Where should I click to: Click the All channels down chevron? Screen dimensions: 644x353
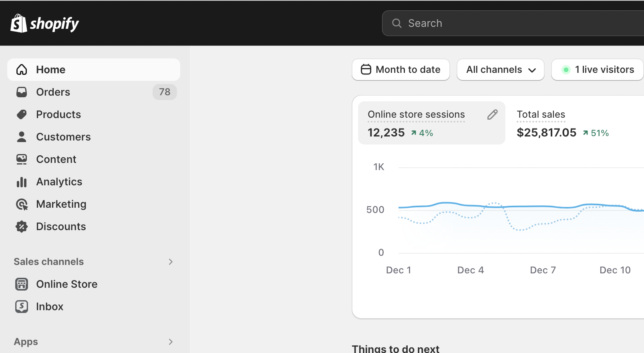[x=532, y=70]
